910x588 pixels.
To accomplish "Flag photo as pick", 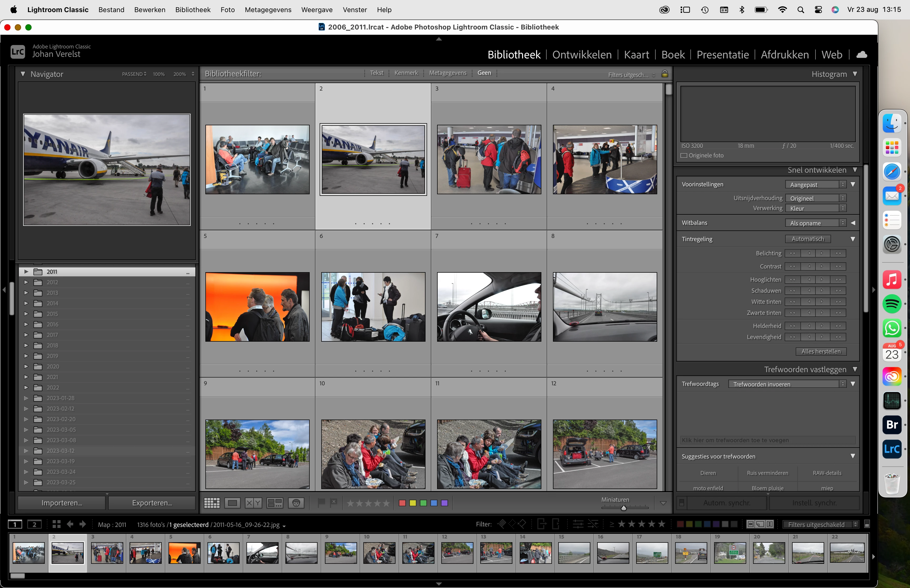I will 321,502.
